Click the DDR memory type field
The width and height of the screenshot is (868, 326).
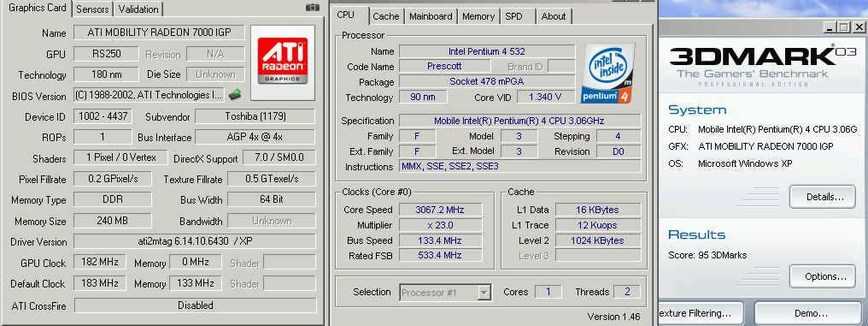(113, 199)
